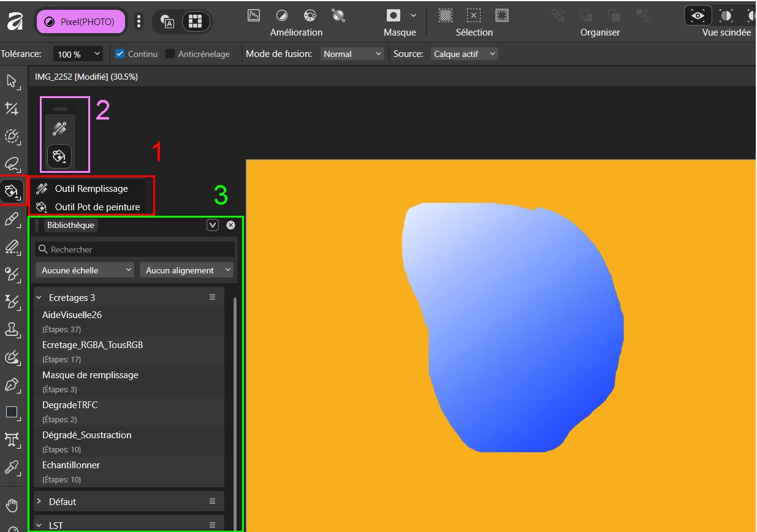Select the Echantillonner macro
The width and height of the screenshot is (757, 532).
coord(129,471)
